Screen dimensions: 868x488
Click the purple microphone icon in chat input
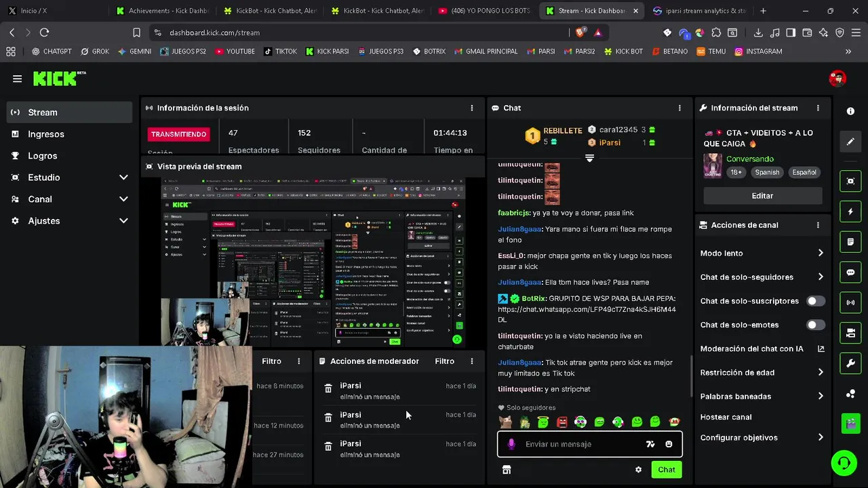511,444
